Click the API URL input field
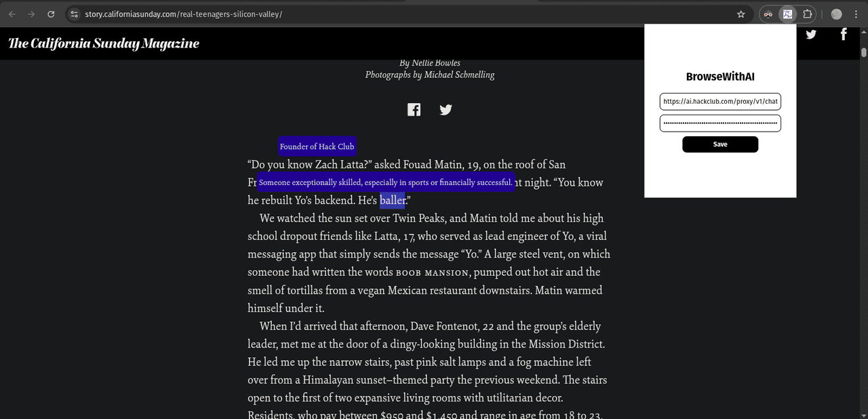 pos(720,101)
